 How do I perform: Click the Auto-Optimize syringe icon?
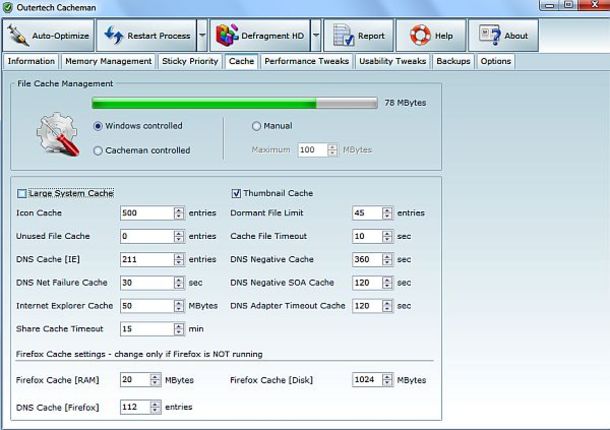[x=18, y=35]
